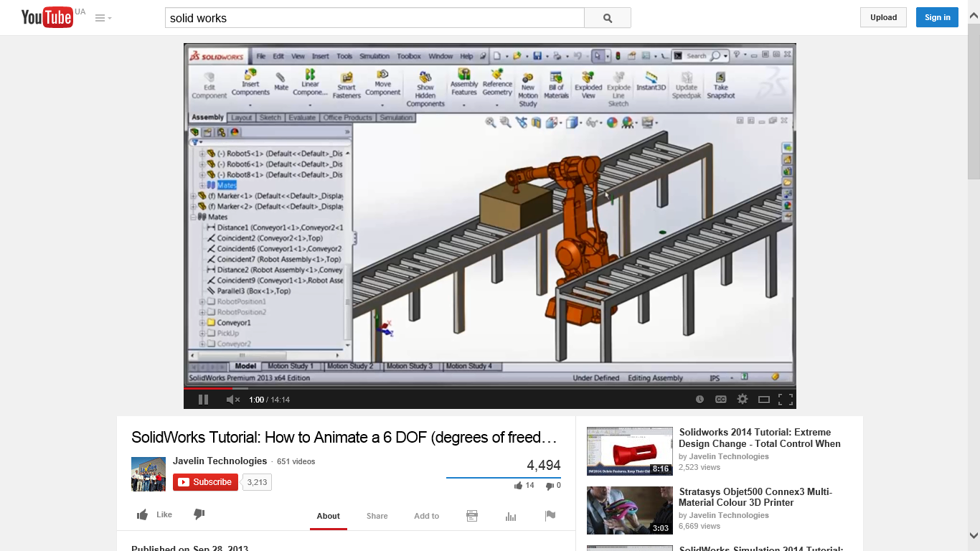This screenshot has width=980, height=551.
Task: Click the Mate tool in SolidWorks
Action: [281, 81]
